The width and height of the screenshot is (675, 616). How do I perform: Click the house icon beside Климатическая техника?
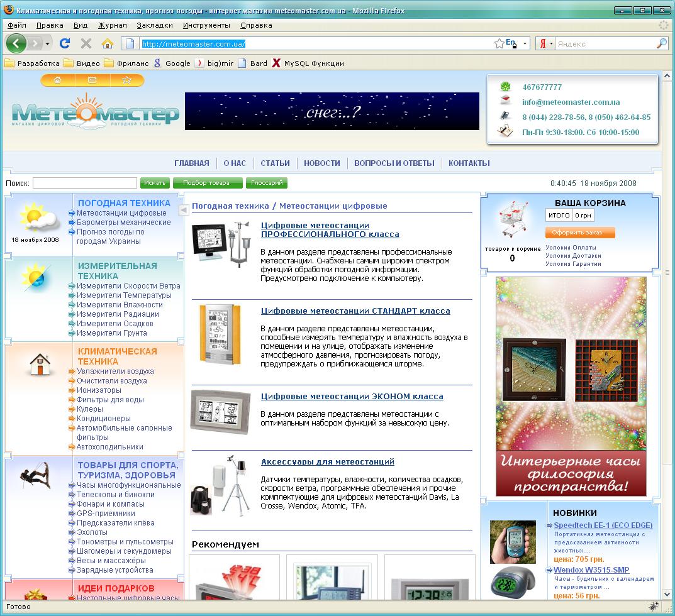tap(40, 364)
